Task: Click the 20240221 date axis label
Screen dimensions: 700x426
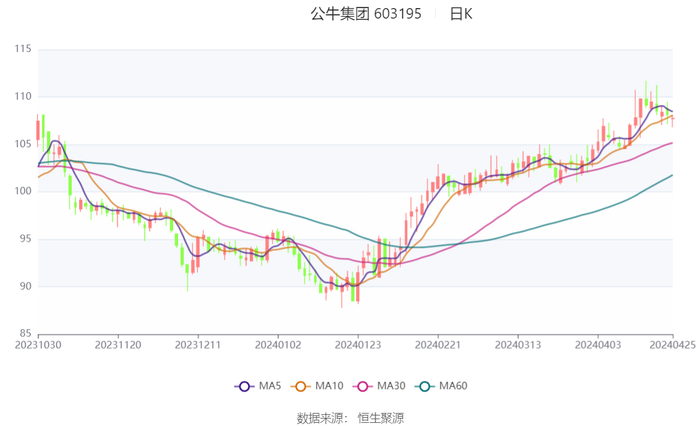Action: 438,343
